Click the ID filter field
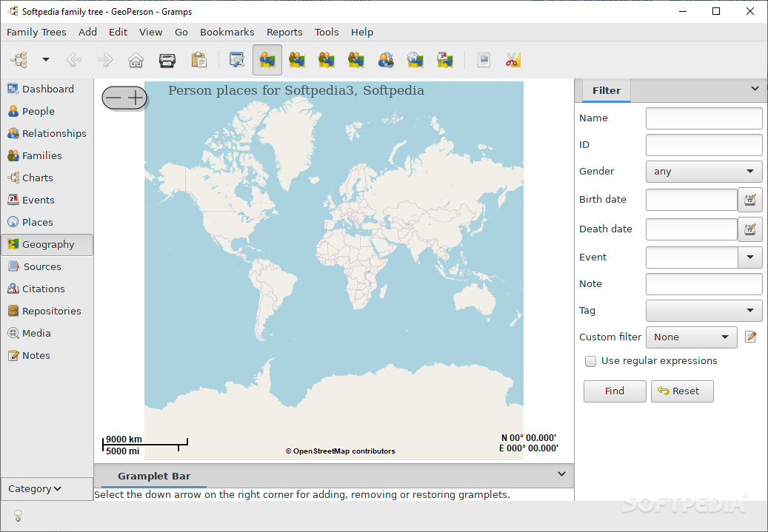768x532 pixels. click(x=704, y=145)
